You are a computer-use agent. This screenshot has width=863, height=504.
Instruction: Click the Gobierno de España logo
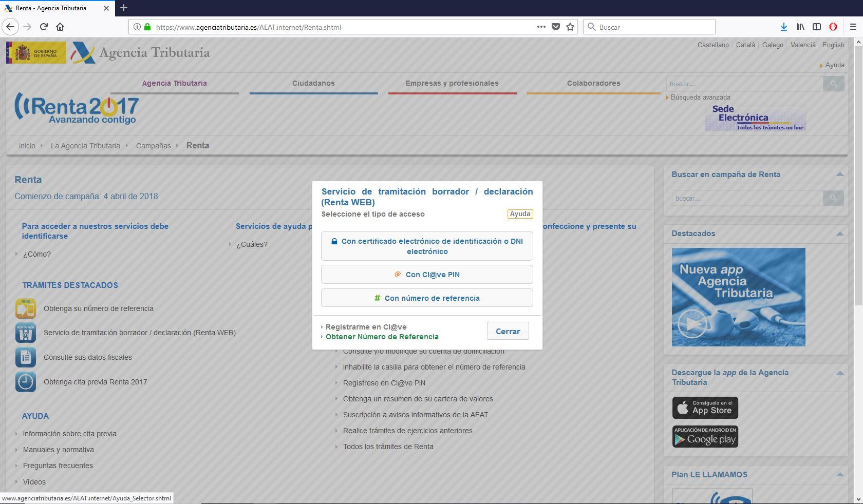point(36,52)
